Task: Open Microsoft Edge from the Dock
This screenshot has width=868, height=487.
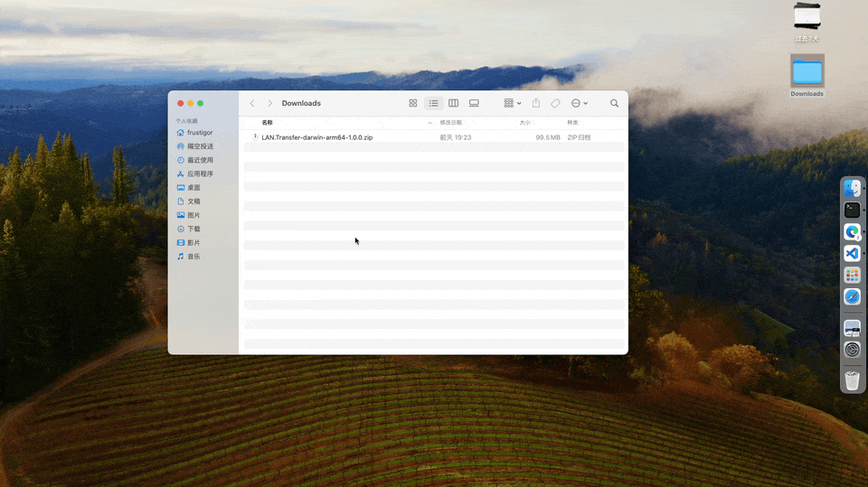Action: (x=853, y=232)
